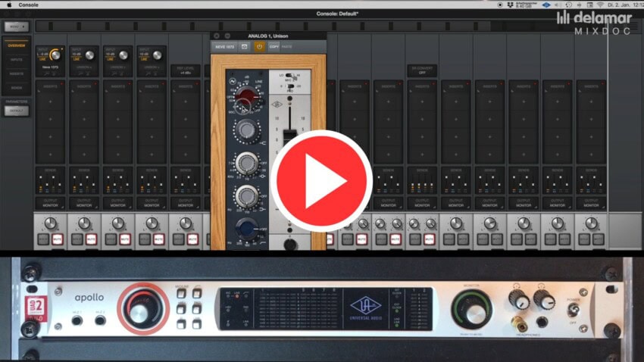Click the low-frequency dual knob on Neve 1073
The image size is (644, 362).
(x=247, y=196)
